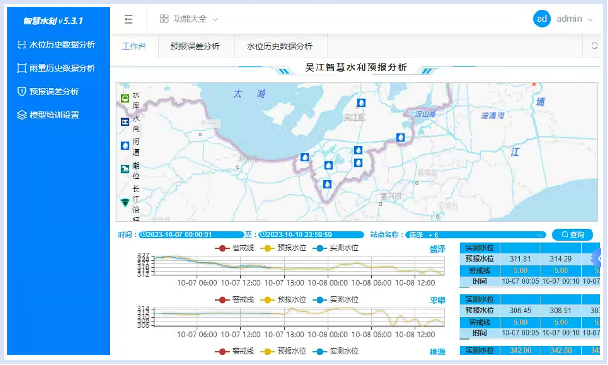Click the shield icon beside 预报误差分析
The height and width of the screenshot is (365, 608).
22,92
